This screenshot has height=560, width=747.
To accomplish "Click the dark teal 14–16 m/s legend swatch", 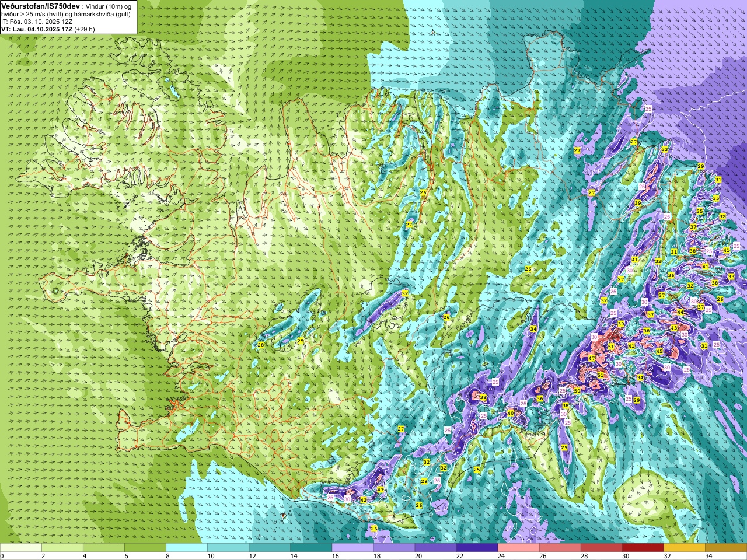I will (311, 548).
